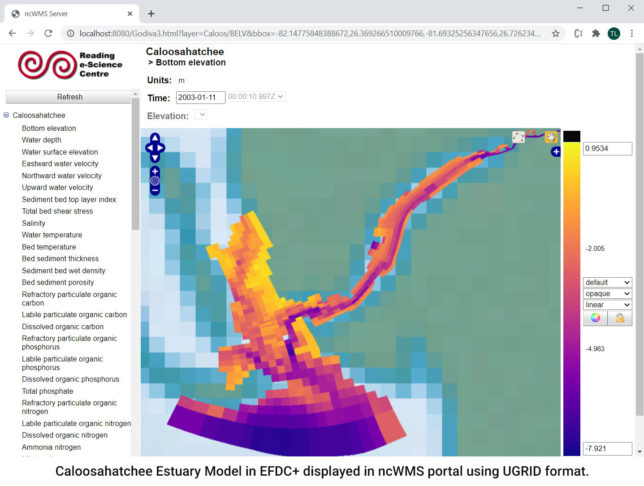Click the padlock to lock colour scale
This screenshot has height=486, width=644.
coord(620,317)
